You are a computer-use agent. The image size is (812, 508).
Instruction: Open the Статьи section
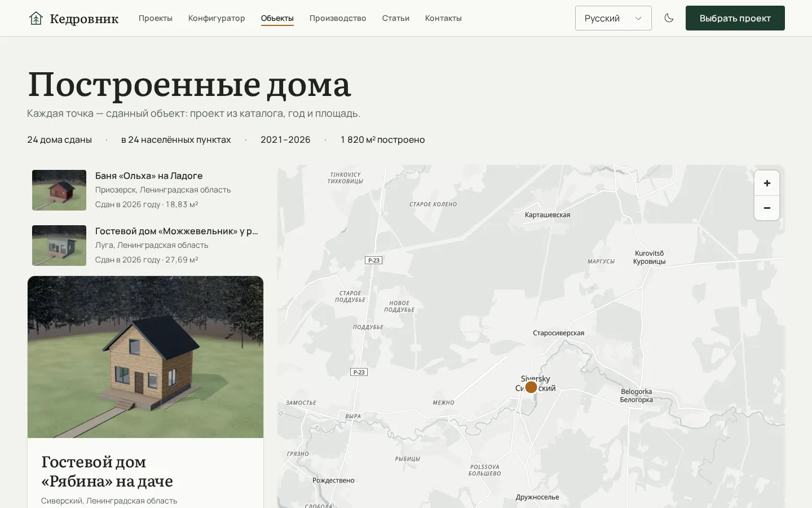(396, 18)
